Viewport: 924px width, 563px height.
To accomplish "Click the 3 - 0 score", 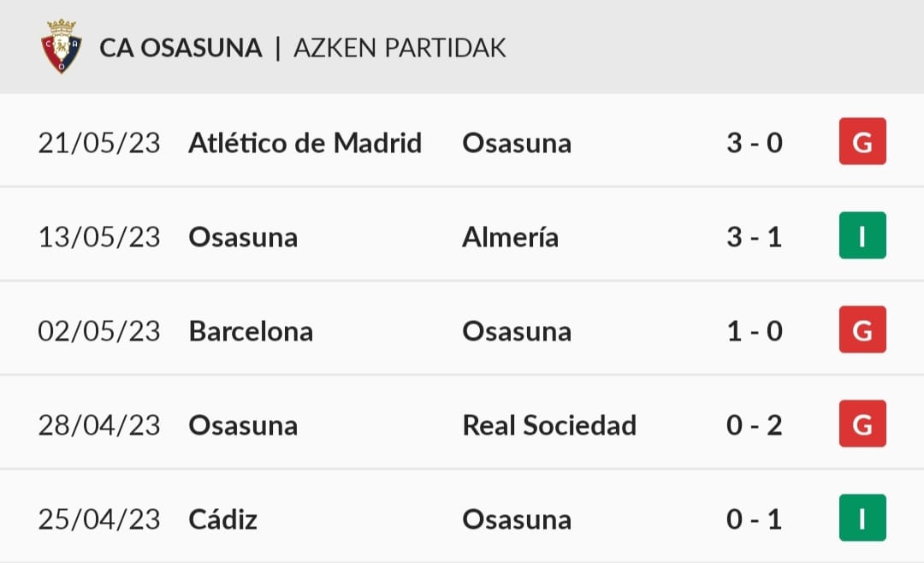I will click(755, 143).
